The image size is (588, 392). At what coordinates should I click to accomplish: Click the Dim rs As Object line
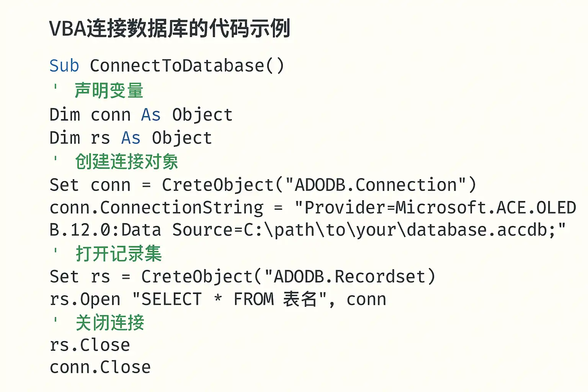coord(131,138)
